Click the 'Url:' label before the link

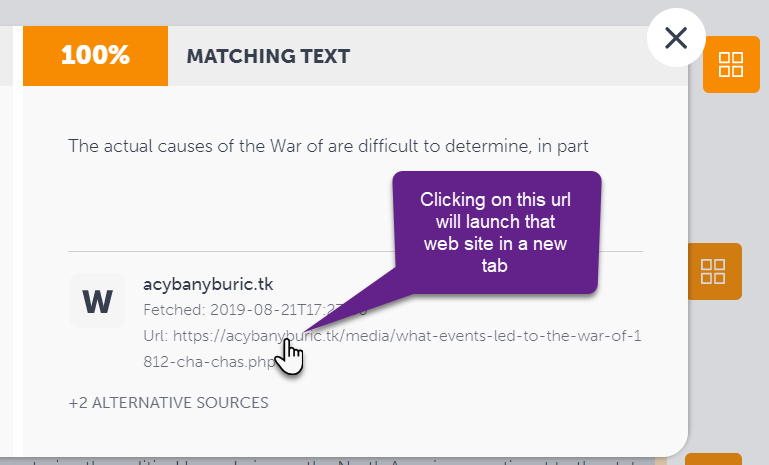click(155, 336)
